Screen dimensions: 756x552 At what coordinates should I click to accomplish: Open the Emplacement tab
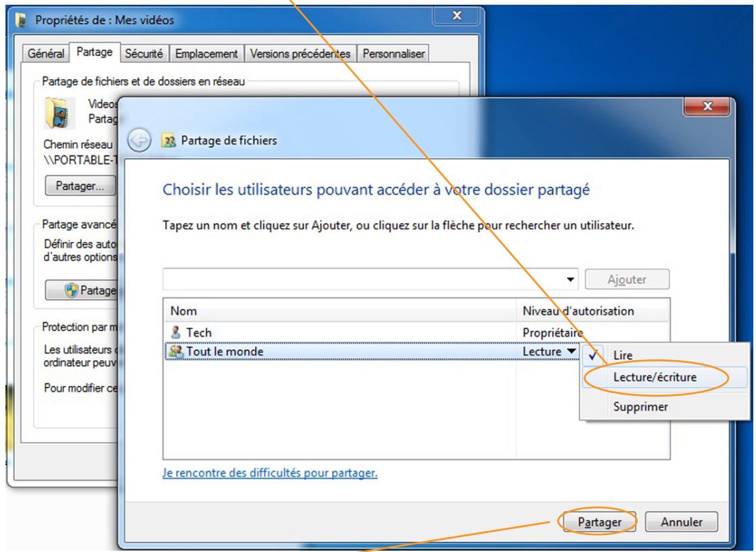click(x=206, y=53)
